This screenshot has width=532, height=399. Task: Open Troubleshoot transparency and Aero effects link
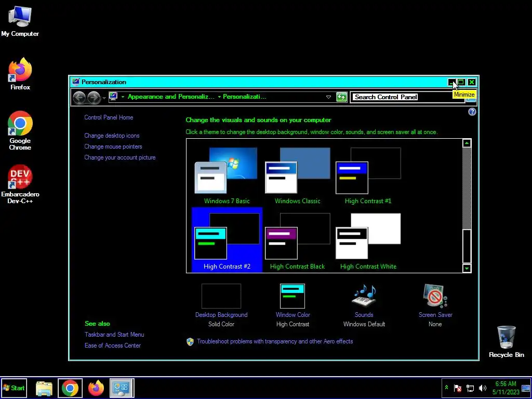click(x=275, y=341)
